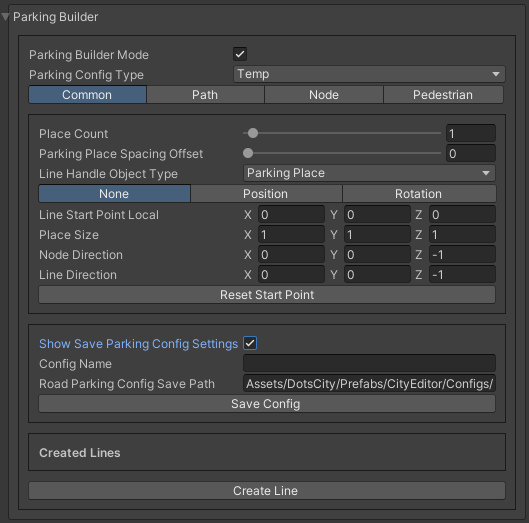Click Line Start Point Local Y field
This screenshot has width=529, height=523.
pos(377,215)
